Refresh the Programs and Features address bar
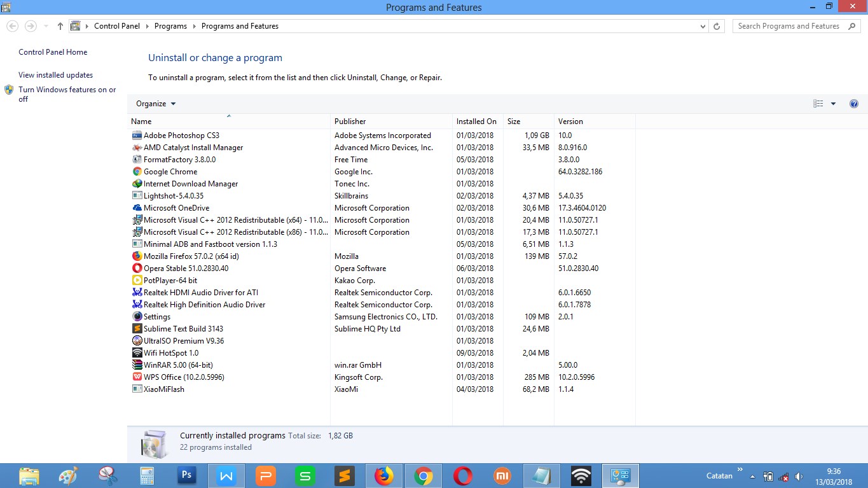This screenshot has width=868, height=488. pyautogui.click(x=717, y=26)
